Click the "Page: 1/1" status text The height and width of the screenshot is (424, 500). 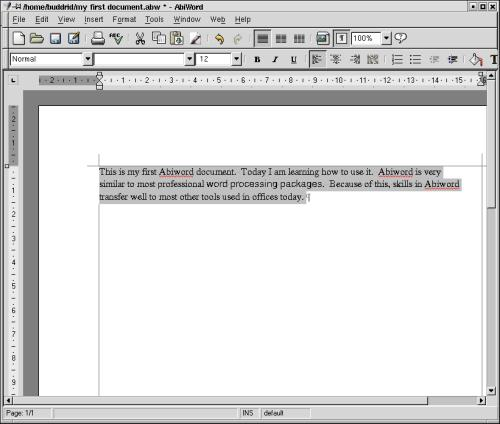pos(20,413)
